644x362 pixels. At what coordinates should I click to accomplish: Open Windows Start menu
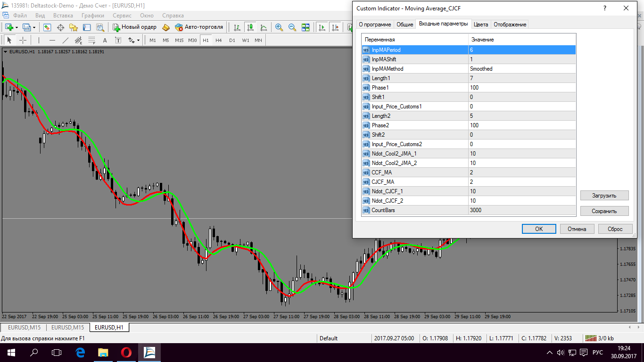(x=11, y=352)
